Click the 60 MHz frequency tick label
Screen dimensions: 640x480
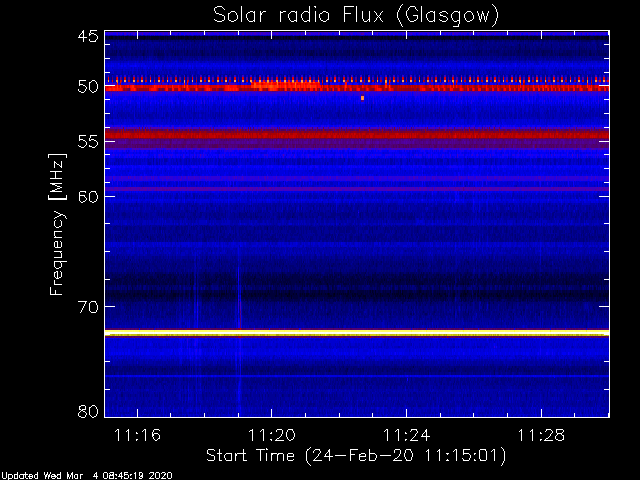[x=88, y=197]
